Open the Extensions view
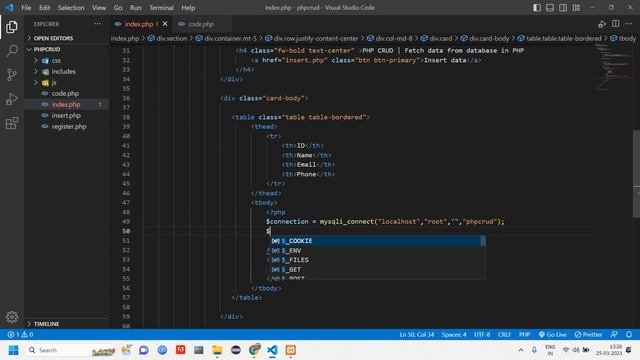The width and height of the screenshot is (640, 360). 12,123
